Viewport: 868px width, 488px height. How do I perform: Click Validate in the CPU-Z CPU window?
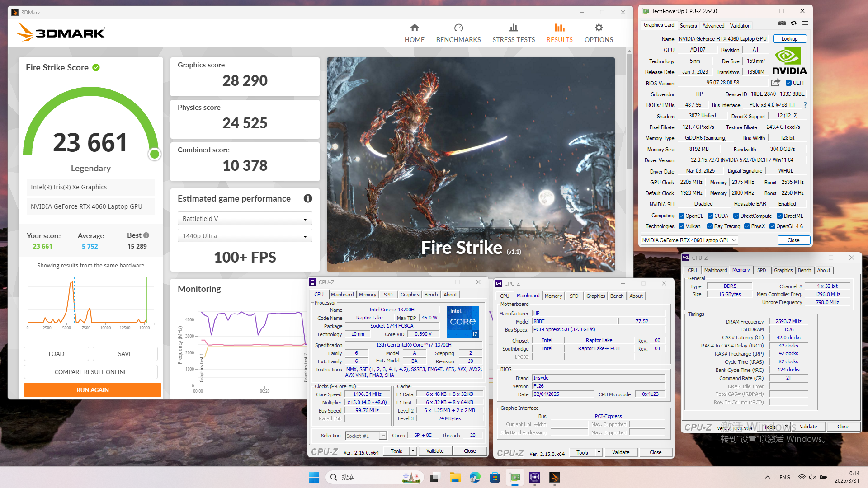pyautogui.click(x=434, y=451)
